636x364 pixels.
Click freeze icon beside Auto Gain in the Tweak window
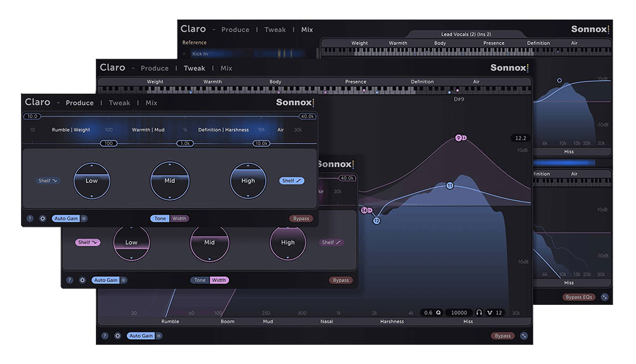click(x=159, y=335)
